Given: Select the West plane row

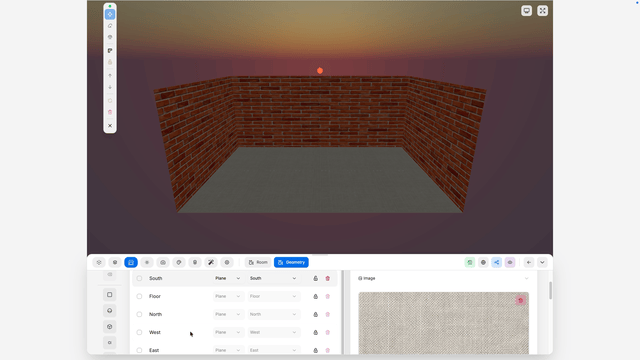Looking at the screenshot, I should [x=236, y=332].
